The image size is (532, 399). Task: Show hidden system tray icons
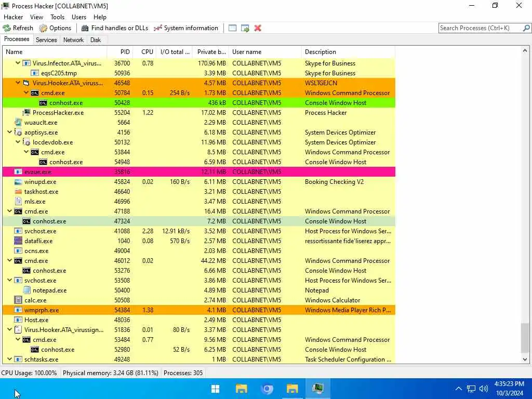pyautogui.click(x=458, y=389)
